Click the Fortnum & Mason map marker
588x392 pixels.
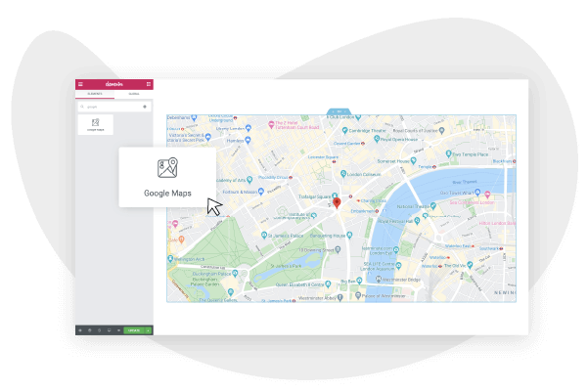(261, 192)
